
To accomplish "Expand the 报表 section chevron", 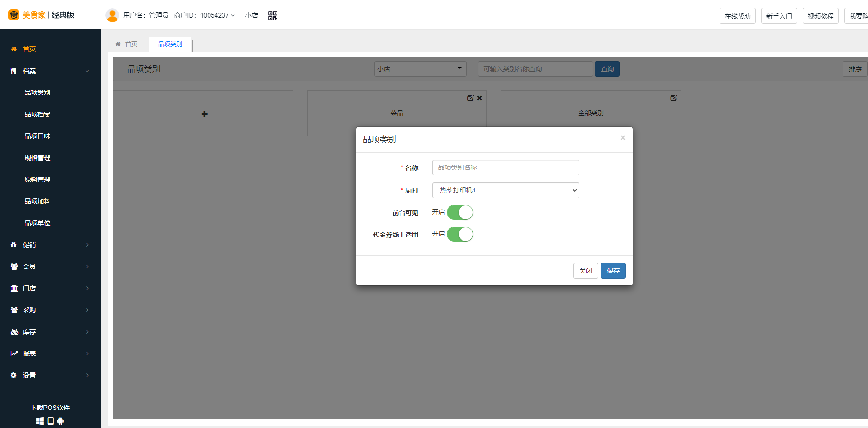I will point(87,354).
